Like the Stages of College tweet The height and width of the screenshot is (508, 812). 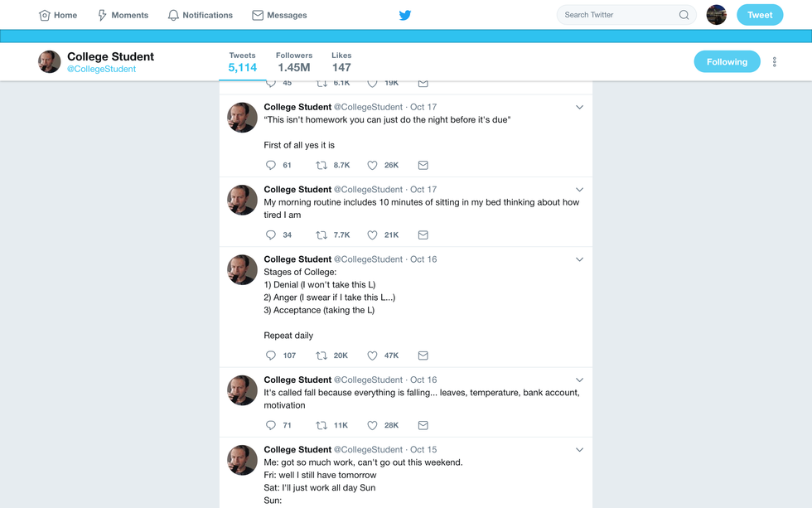click(x=372, y=356)
